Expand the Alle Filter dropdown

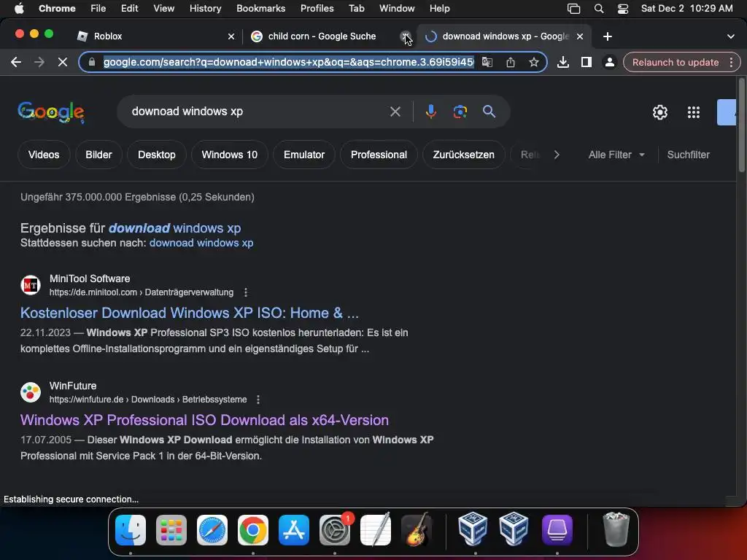pos(616,155)
